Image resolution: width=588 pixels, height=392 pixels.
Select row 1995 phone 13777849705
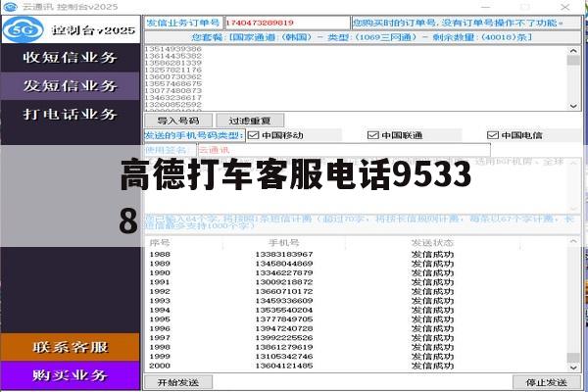click(284, 319)
